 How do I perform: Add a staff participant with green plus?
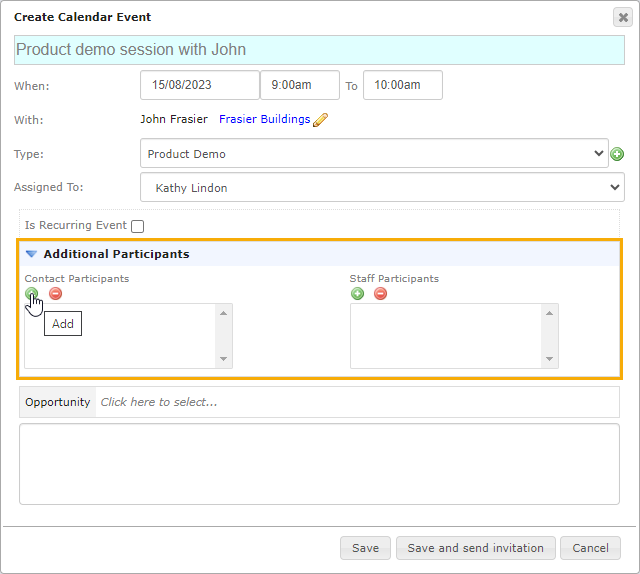[x=358, y=294]
